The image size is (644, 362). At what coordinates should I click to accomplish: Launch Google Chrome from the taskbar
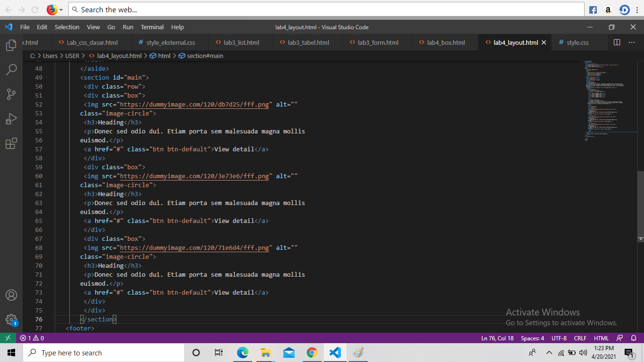click(312, 352)
